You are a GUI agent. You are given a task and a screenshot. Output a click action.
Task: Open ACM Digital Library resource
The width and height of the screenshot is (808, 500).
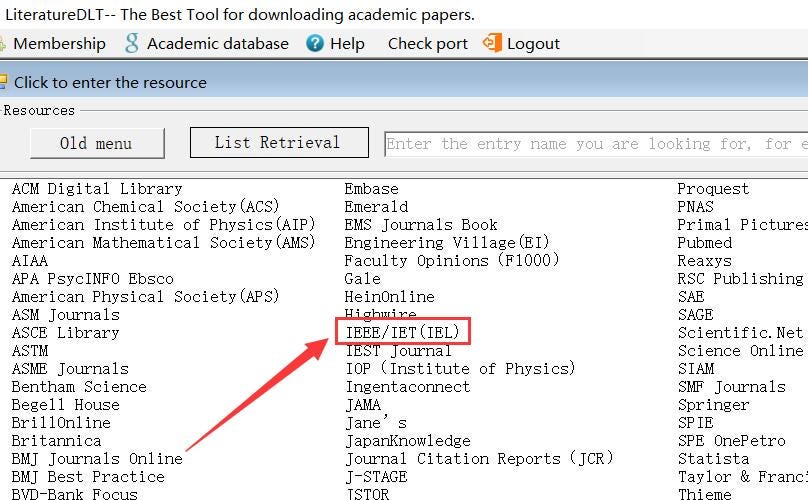(x=97, y=189)
